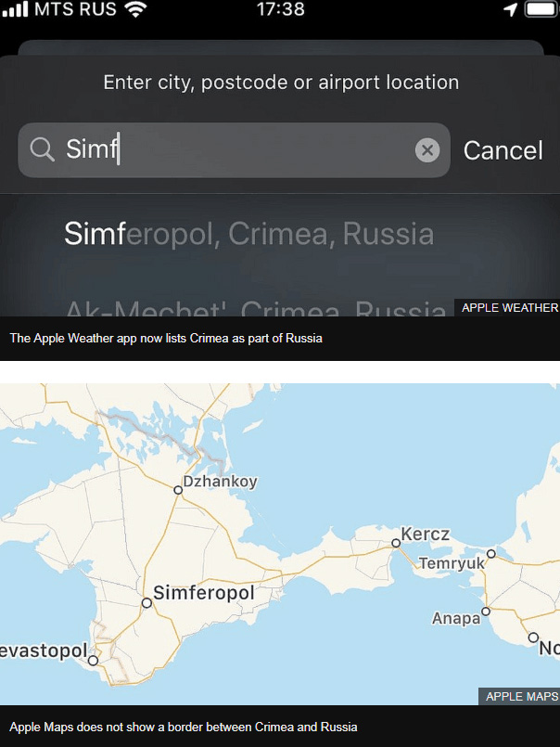Screen dimensions: 560x747
Task: Select the Ak-Mechet', Crimea, Russia suggestion
Action: (256, 308)
